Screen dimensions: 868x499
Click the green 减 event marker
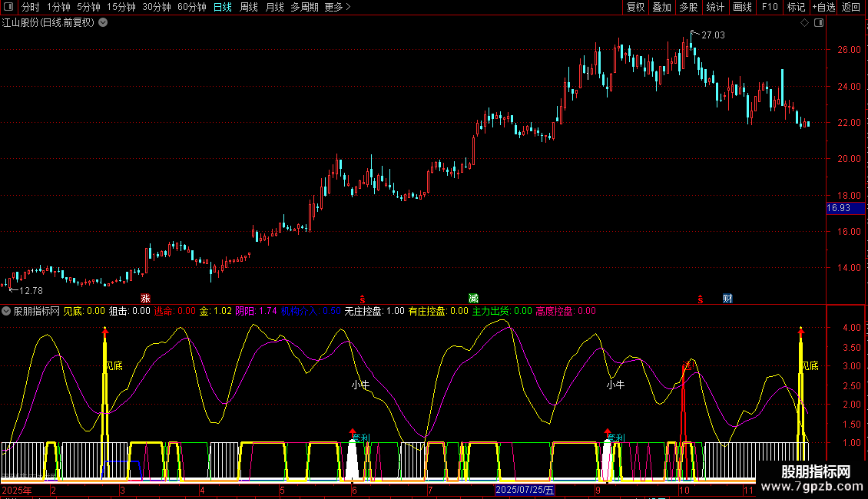tap(473, 298)
